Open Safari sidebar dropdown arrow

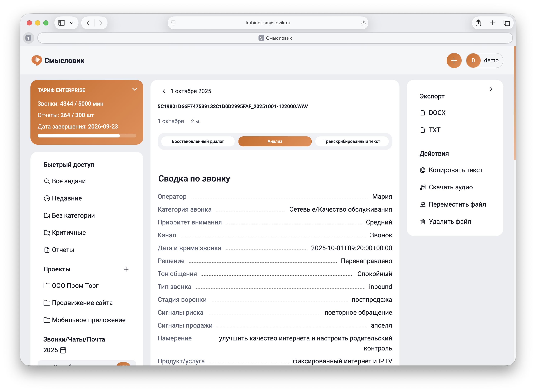(x=72, y=23)
